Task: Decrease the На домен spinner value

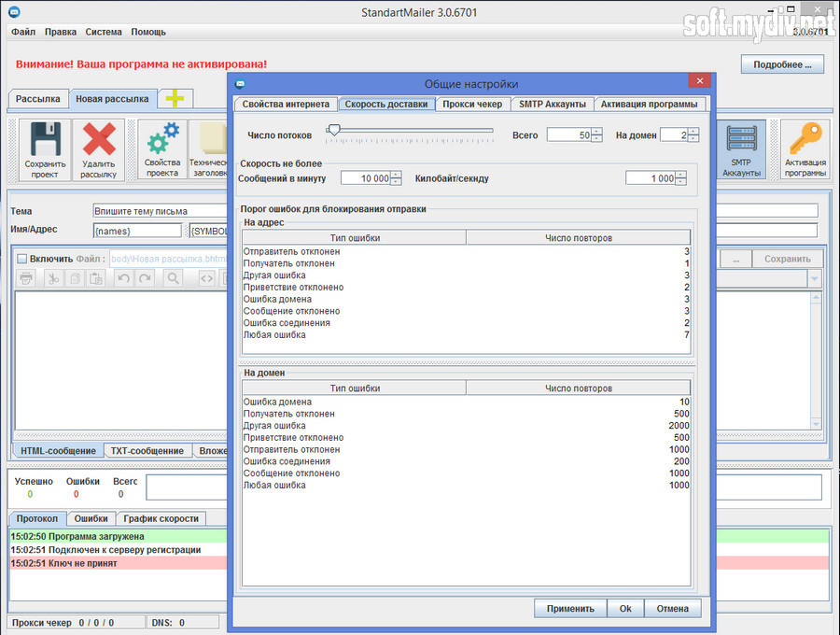Action: 693,138
